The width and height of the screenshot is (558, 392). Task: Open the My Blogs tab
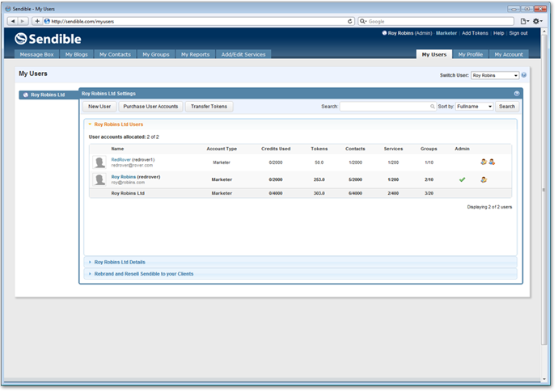pyautogui.click(x=77, y=54)
